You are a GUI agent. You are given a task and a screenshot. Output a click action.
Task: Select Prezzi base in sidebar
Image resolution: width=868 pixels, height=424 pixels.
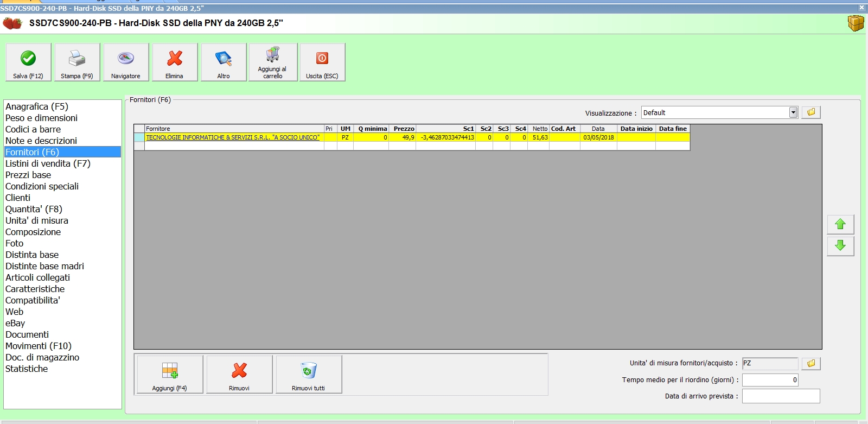click(62, 175)
